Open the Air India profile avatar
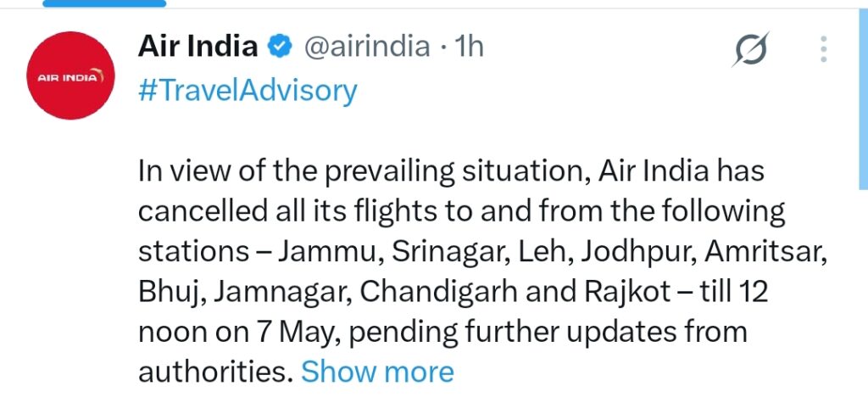This screenshot has height=403, width=868. click(71, 76)
